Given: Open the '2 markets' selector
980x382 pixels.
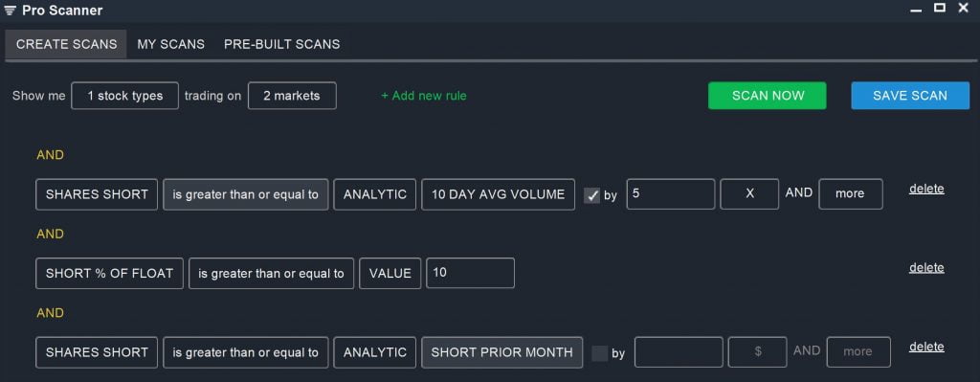Looking at the screenshot, I should pyautogui.click(x=292, y=96).
